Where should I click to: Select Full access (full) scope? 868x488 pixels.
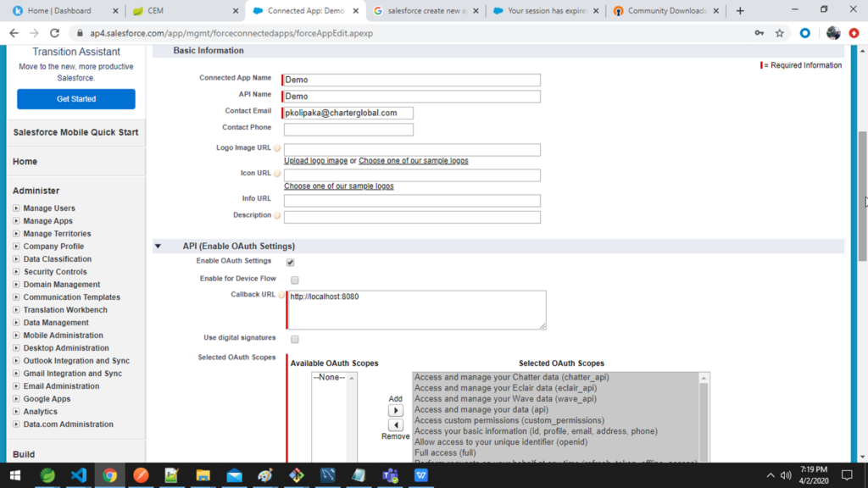[x=445, y=452]
